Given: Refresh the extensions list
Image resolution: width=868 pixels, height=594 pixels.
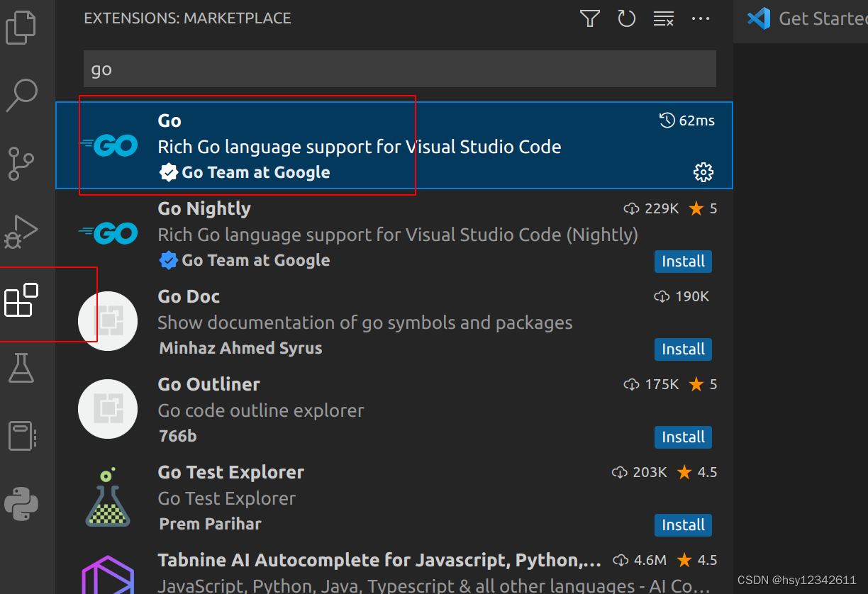Looking at the screenshot, I should [x=626, y=18].
